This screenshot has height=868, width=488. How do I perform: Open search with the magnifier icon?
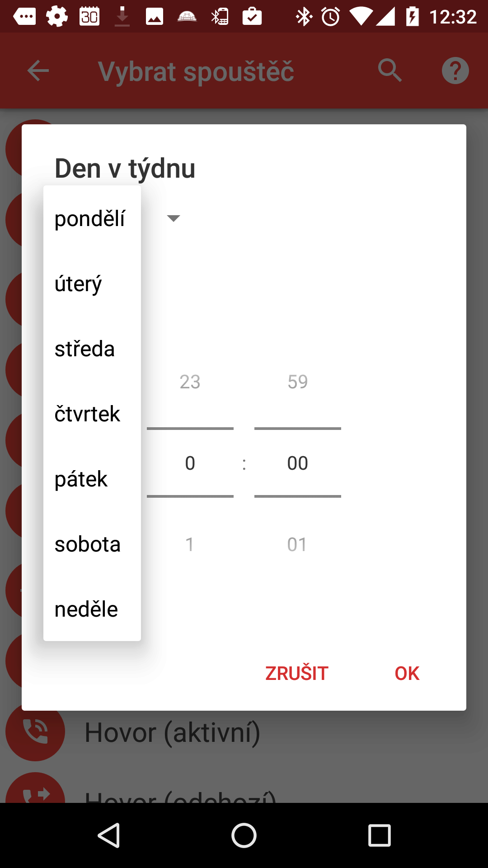pos(390,71)
